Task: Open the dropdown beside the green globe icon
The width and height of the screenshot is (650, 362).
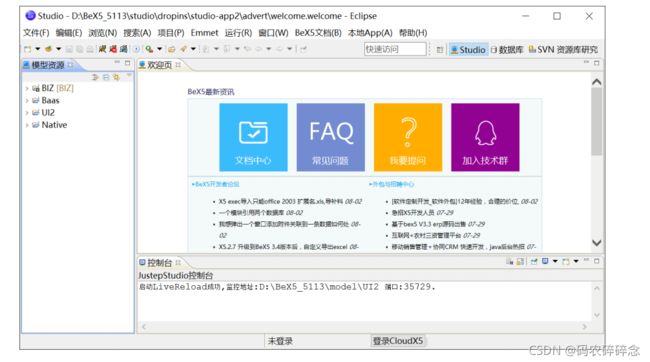Action: [x=58, y=49]
